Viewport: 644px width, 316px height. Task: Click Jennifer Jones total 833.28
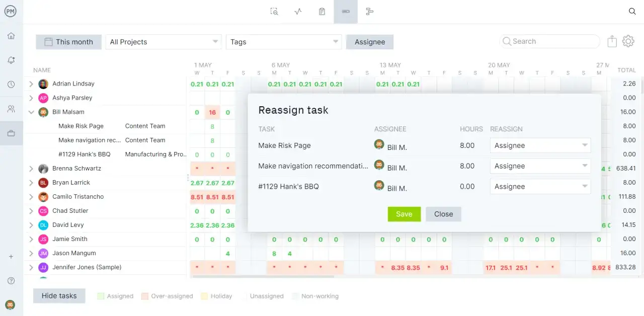coord(625,267)
